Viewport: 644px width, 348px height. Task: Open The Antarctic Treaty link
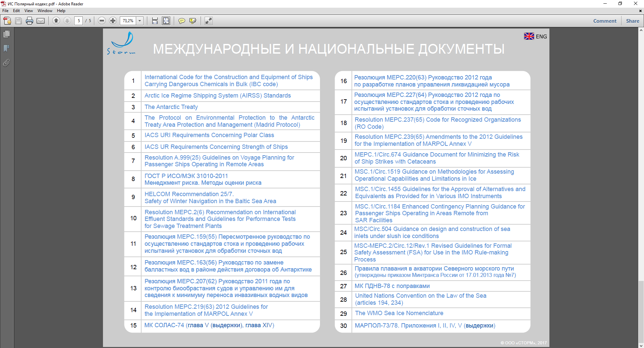[x=171, y=107]
